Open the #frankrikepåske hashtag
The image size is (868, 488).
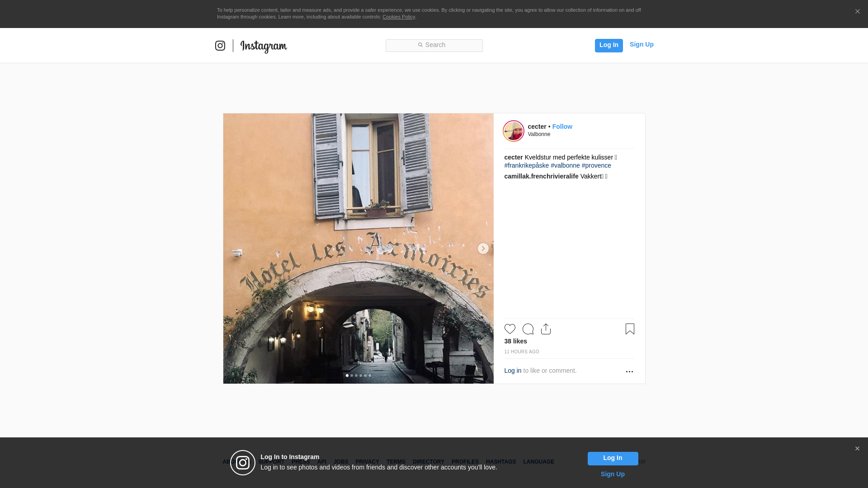click(x=526, y=165)
